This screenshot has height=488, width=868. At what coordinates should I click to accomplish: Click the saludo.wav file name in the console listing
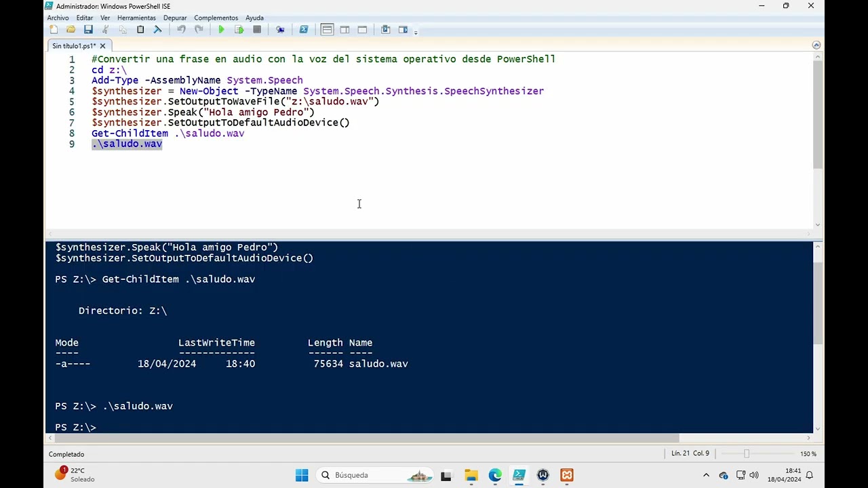[x=378, y=364]
